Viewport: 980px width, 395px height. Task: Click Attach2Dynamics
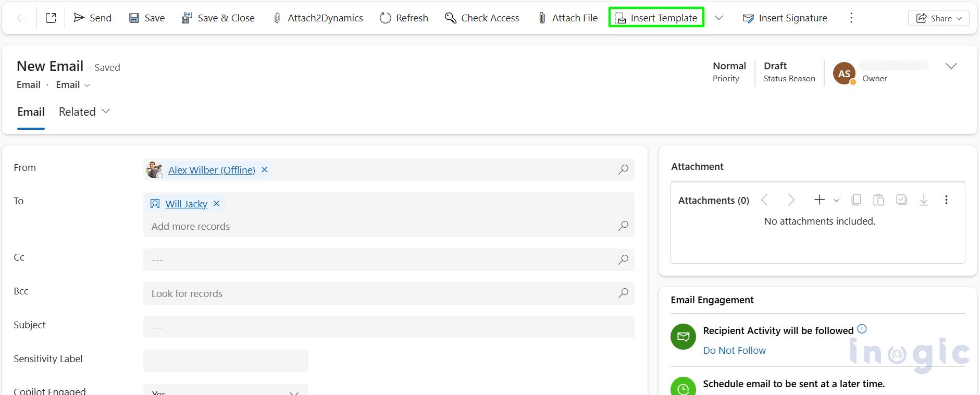[x=318, y=18]
